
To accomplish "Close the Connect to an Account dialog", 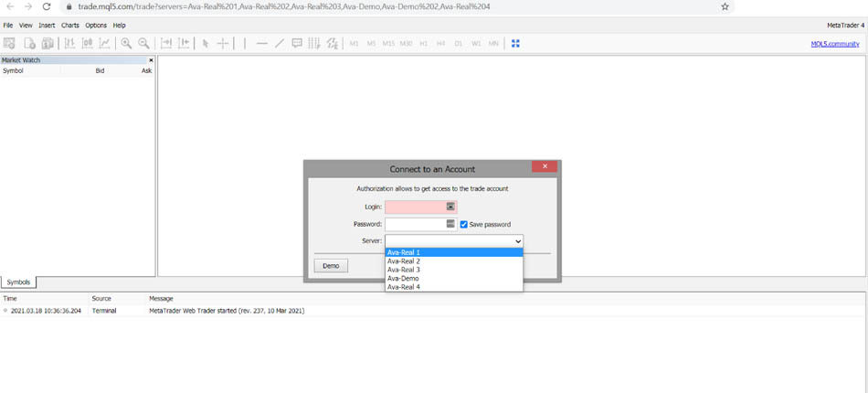I will tap(545, 166).
